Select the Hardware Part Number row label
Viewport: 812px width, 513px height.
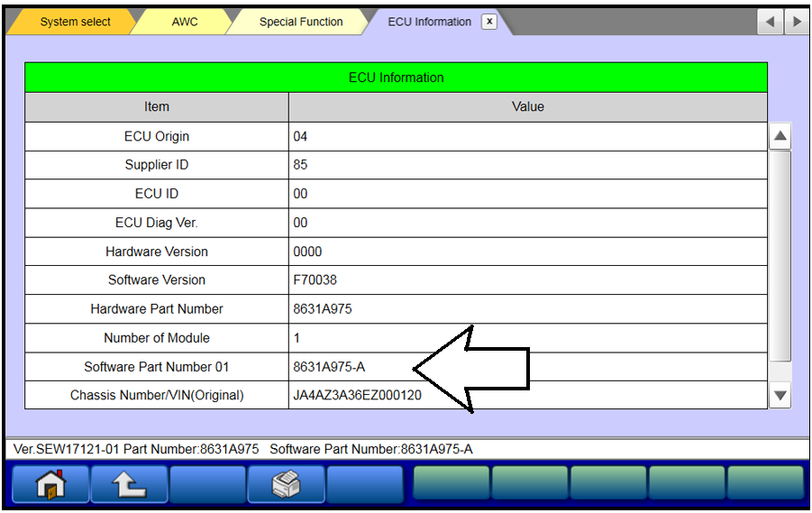157,309
